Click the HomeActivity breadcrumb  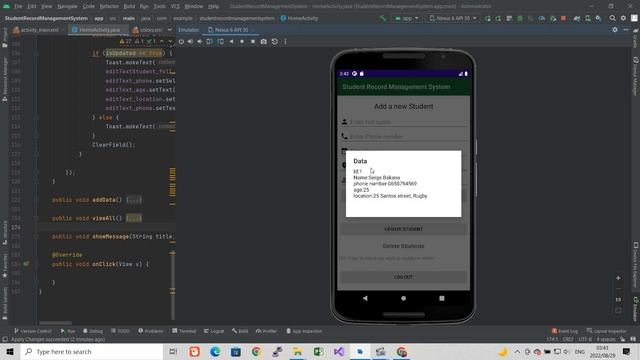tap(299, 18)
